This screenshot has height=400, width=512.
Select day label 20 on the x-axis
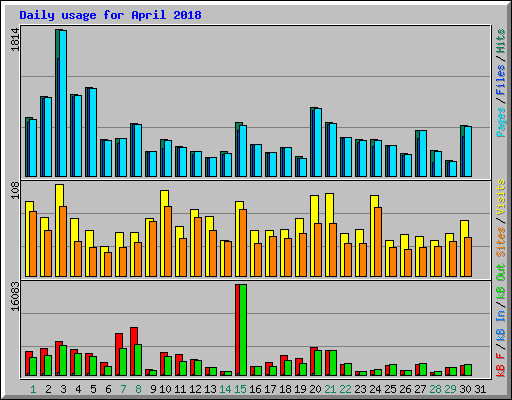point(315,389)
